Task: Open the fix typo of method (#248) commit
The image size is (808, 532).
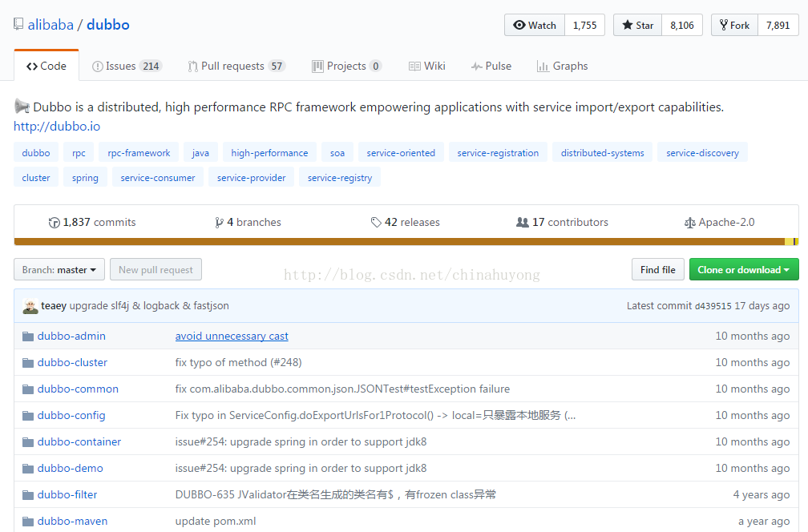Action: pyautogui.click(x=238, y=363)
